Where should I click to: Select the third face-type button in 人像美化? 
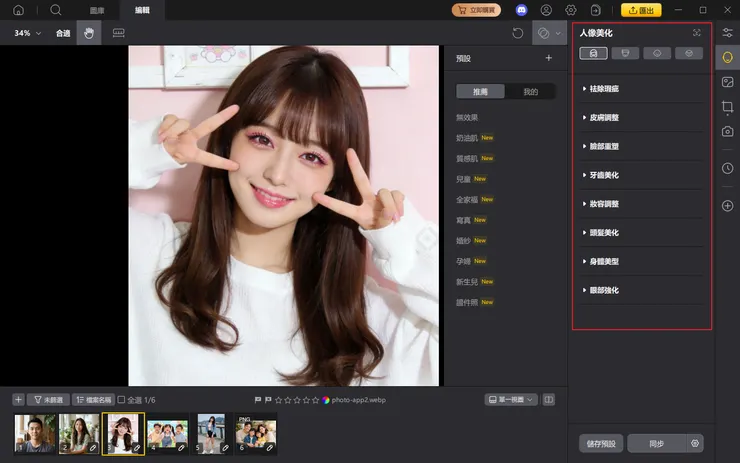point(657,53)
